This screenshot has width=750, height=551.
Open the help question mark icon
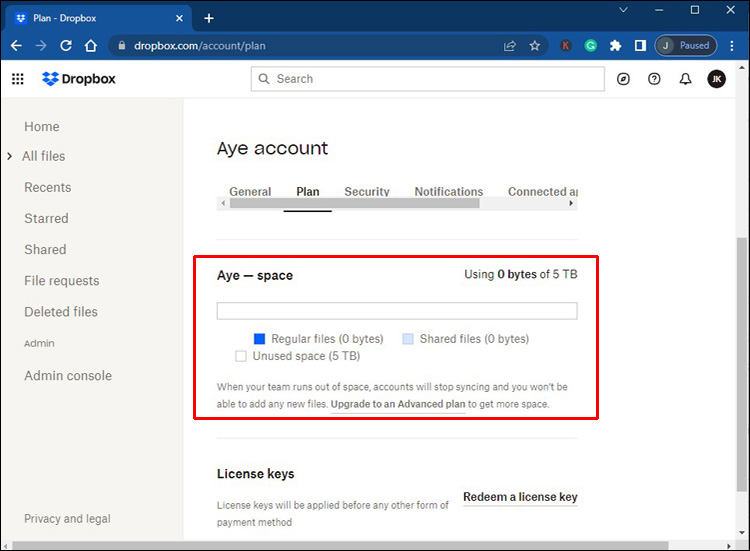pyautogui.click(x=654, y=79)
